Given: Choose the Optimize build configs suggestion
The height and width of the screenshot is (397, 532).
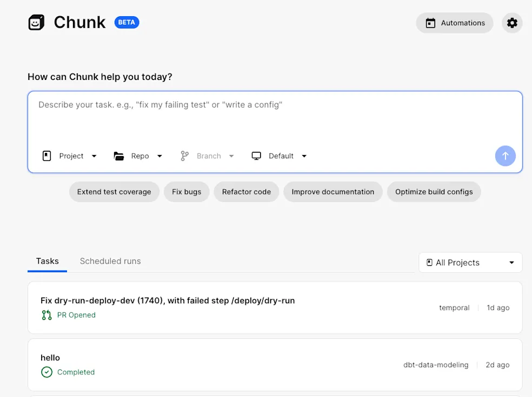Looking at the screenshot, I should [x=434, y=192].
